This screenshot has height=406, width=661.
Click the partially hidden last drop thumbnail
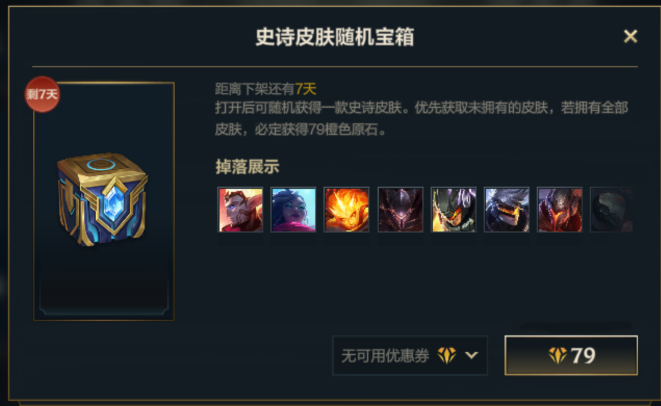point(611,210)
